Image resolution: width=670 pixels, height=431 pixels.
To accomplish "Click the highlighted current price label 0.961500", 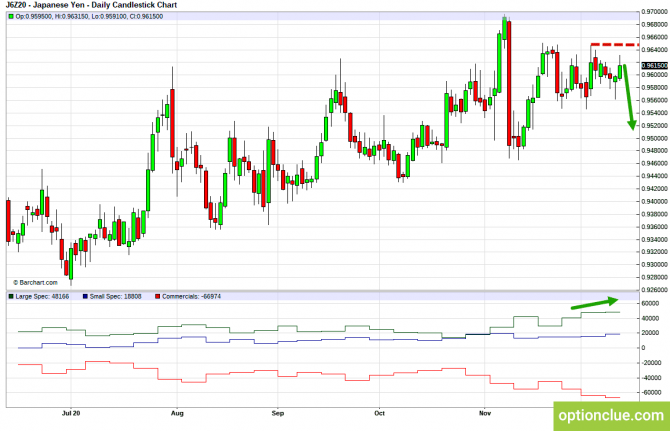I will point(654,65).
